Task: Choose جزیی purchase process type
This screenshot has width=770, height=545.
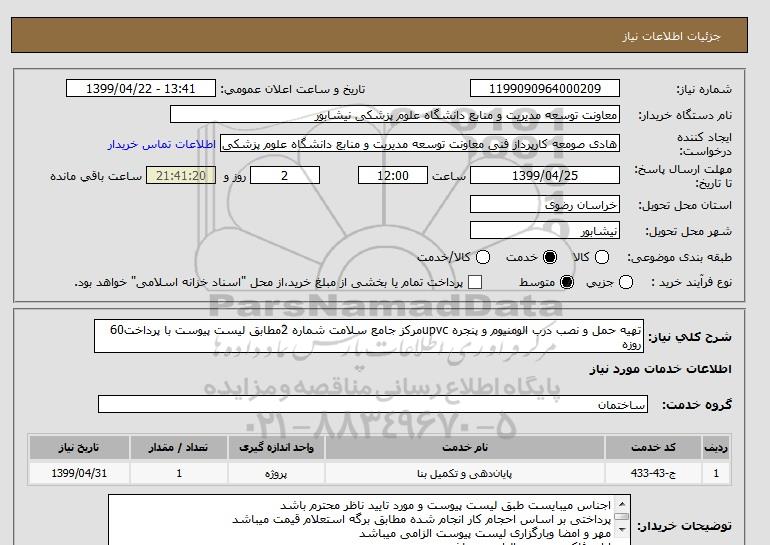Action: point(626,282)
